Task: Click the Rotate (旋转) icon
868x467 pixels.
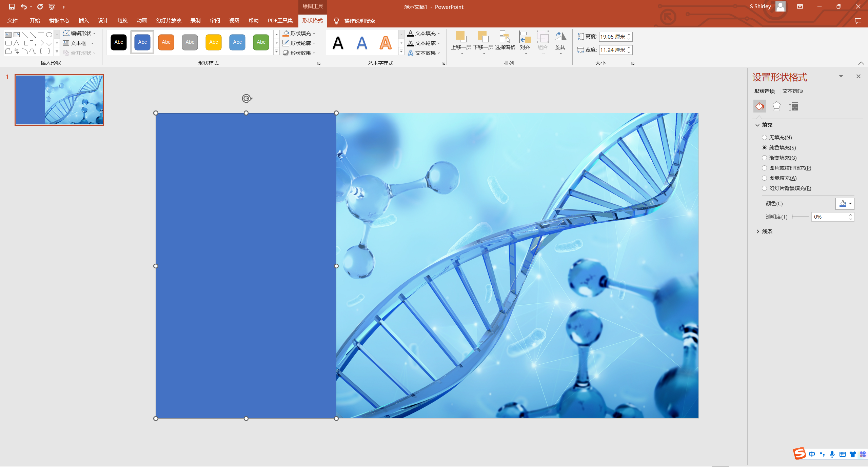Action: pos(560,37)
